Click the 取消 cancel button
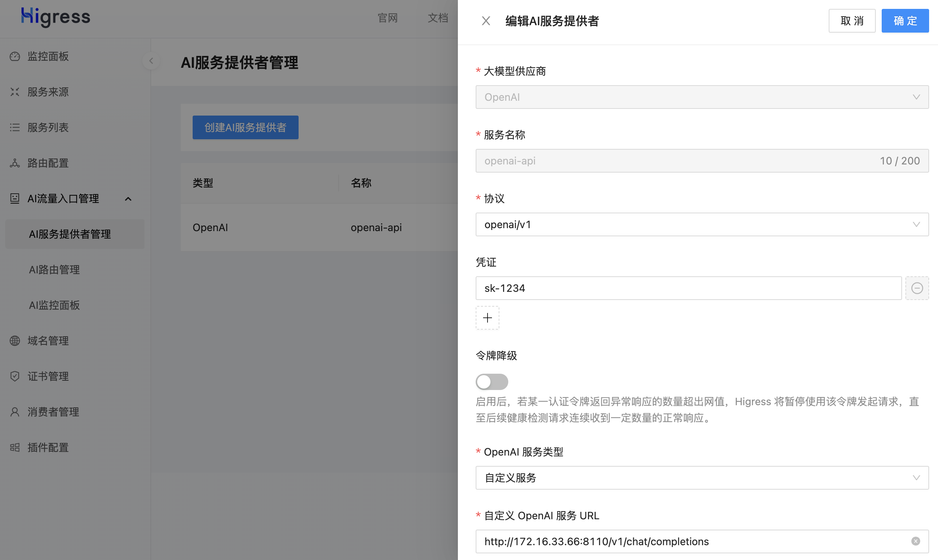Screen dimensions: 938x560 (x=852, y=21)
